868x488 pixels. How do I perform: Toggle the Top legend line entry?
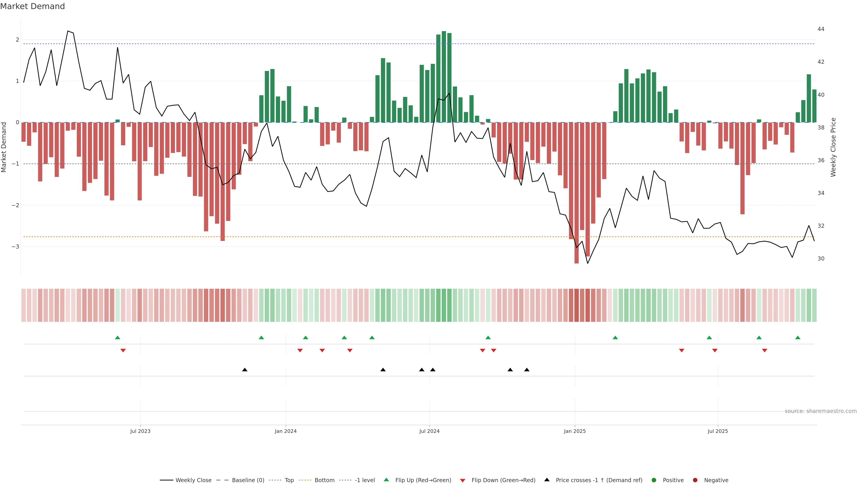[289, 480]
